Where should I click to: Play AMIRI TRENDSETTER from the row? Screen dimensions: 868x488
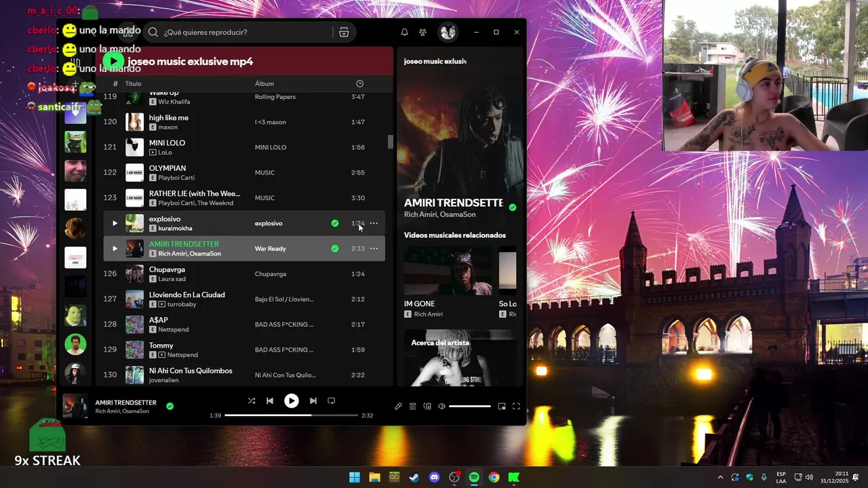[x=115, y=249]
